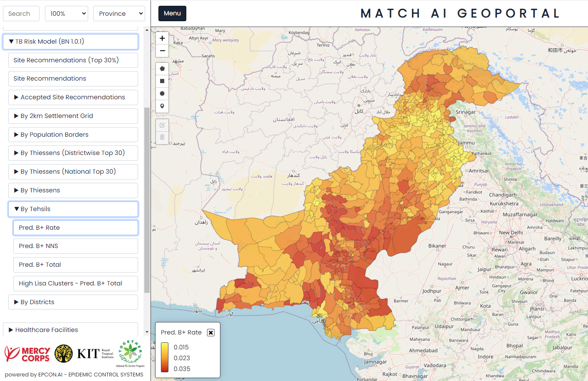Click the 0.015 legend value

[x=181, y=347]
